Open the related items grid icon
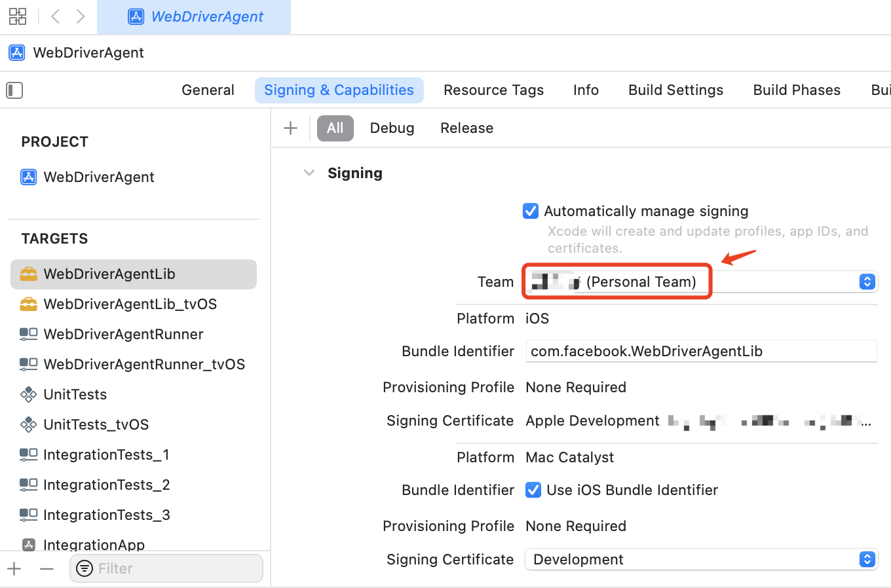This screenshot has height=588, width=891. coord(18,16)
